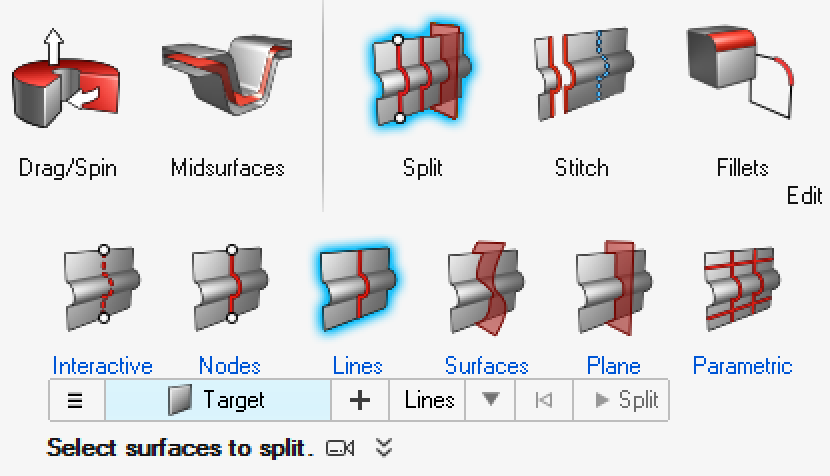Click the plus button next to Target
Screen dimensions: 830x476
[360, 400]
